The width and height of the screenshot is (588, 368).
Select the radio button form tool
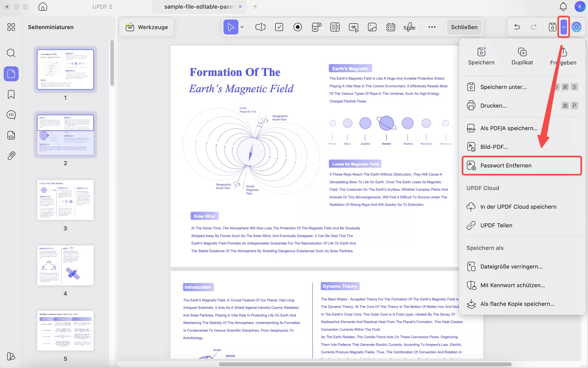pyautogui.click(x=297, y=27)
